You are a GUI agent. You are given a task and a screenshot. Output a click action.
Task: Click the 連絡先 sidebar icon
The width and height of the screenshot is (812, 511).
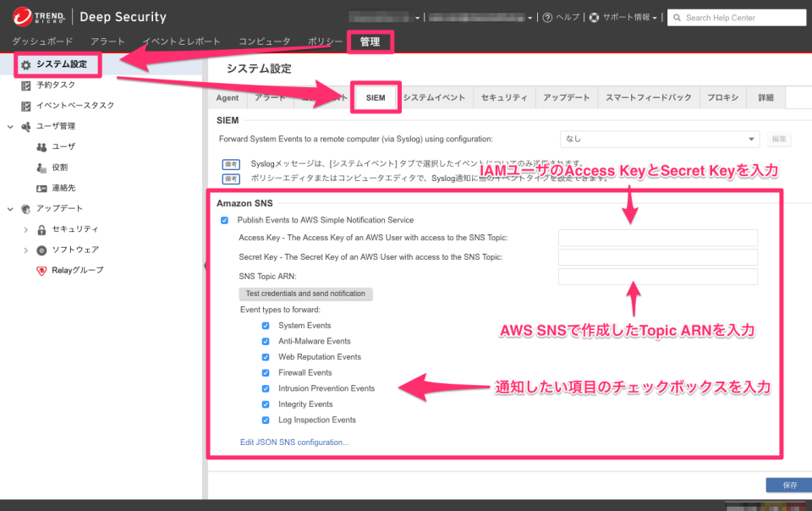[40, 187]
